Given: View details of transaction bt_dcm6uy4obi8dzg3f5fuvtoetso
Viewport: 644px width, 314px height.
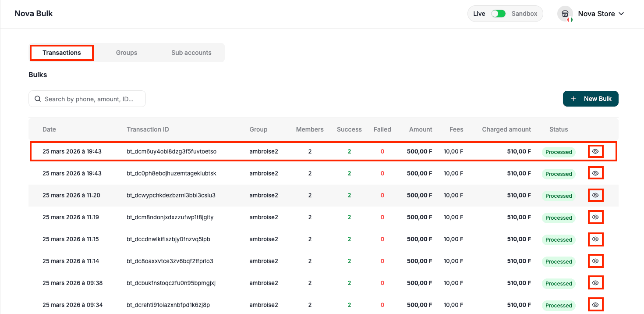Looking at the screenshot, I should coord(595,151).
